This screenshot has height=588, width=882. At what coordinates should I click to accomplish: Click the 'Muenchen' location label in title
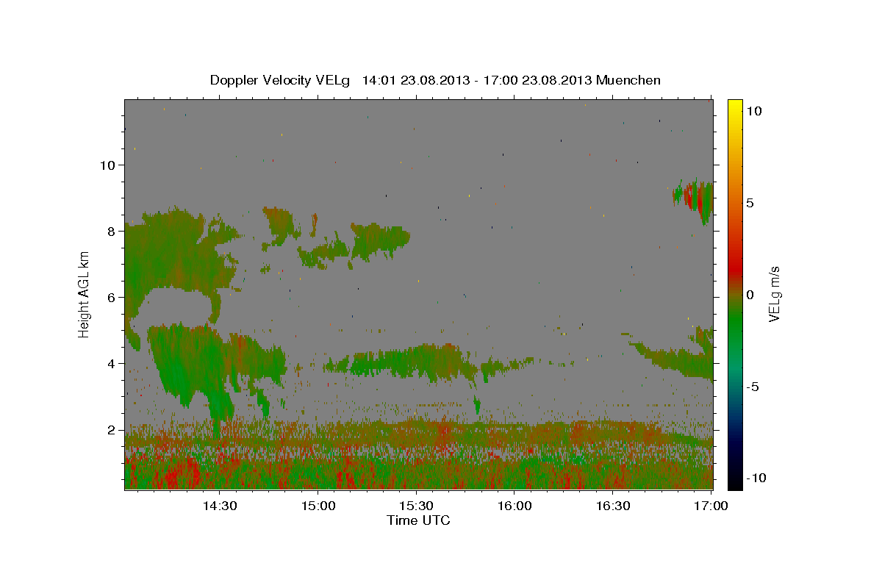coord(628,80)
